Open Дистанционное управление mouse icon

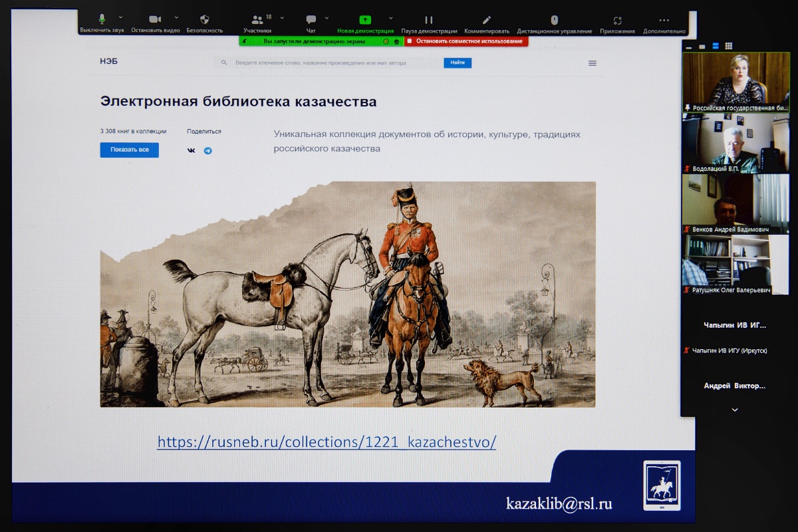click(x=555, y=20)
